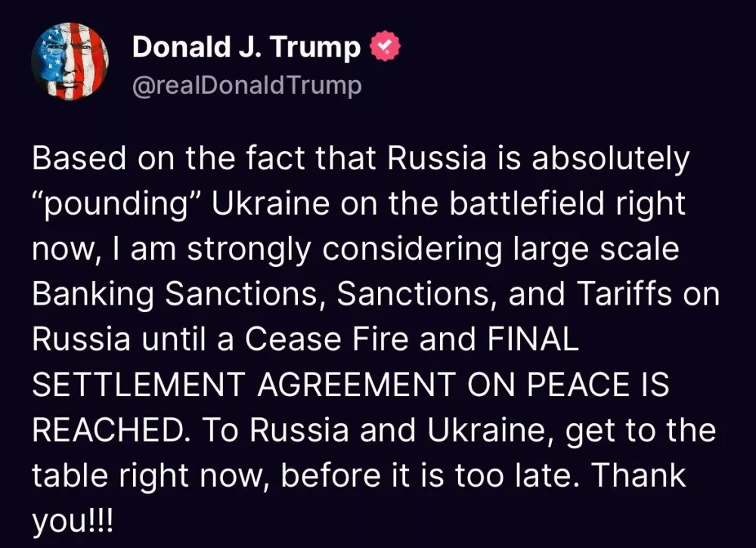Screen dimensions: 756x548
Task: Open the @realDonaldTrump handle link
Action: [246, 86]
